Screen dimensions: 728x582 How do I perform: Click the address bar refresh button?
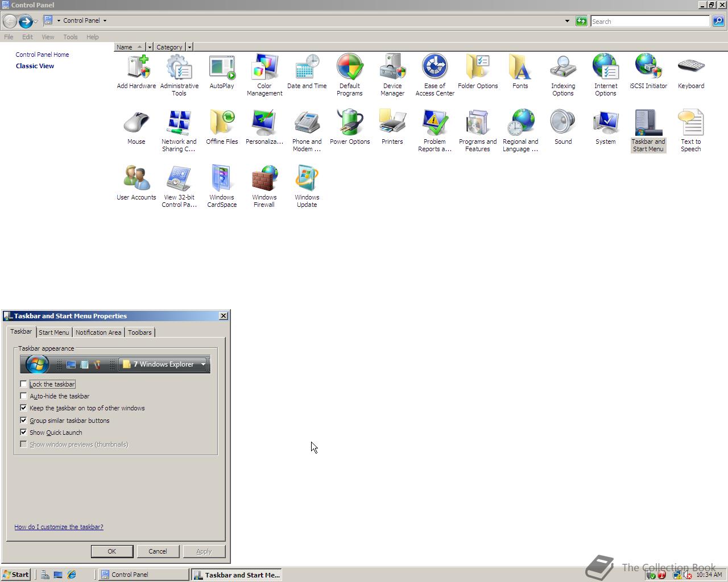pos(581,21)
